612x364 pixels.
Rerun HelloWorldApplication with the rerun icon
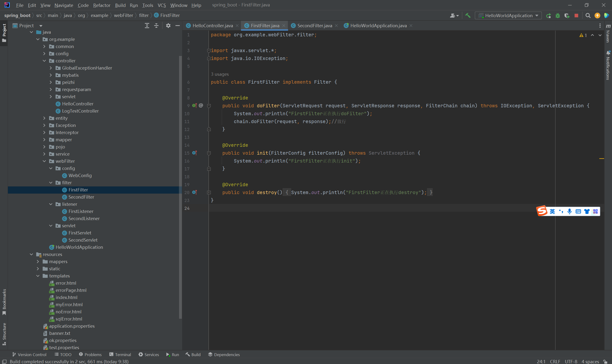coord(548,16)
